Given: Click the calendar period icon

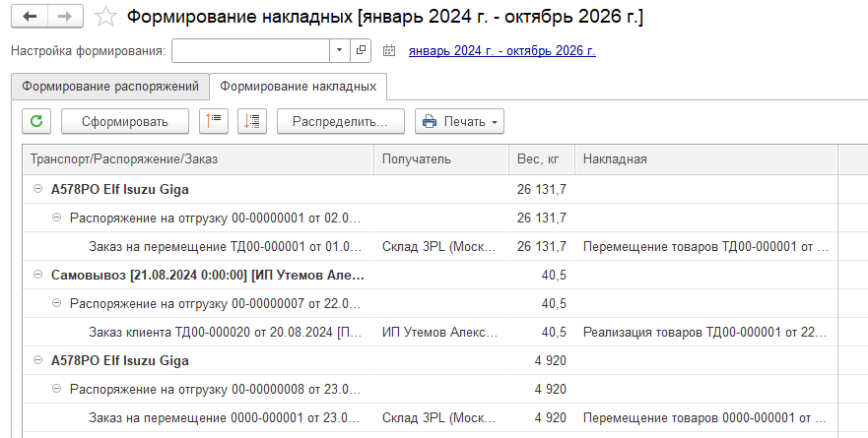Looking at the screenshot, I should pos(388,50).
